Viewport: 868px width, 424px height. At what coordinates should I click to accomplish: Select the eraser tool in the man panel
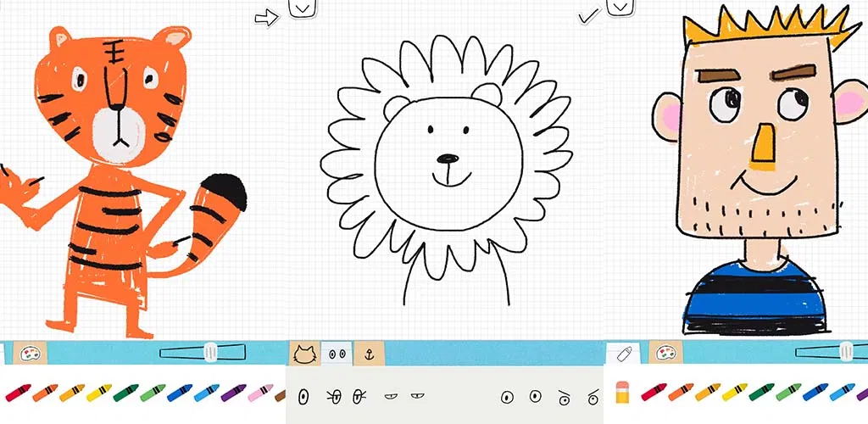tap(622, 391)
